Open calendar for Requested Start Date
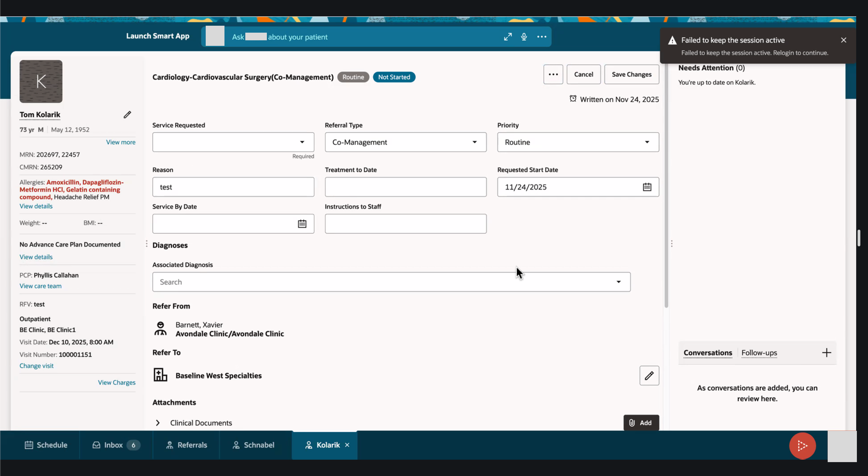Image resolution: width=868 pixels, height=476 pixels. click(647, 187)
